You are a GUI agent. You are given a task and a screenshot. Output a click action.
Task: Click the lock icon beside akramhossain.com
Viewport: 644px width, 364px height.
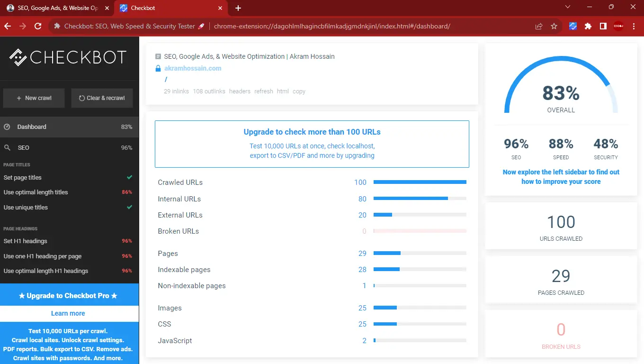[158, 68]
